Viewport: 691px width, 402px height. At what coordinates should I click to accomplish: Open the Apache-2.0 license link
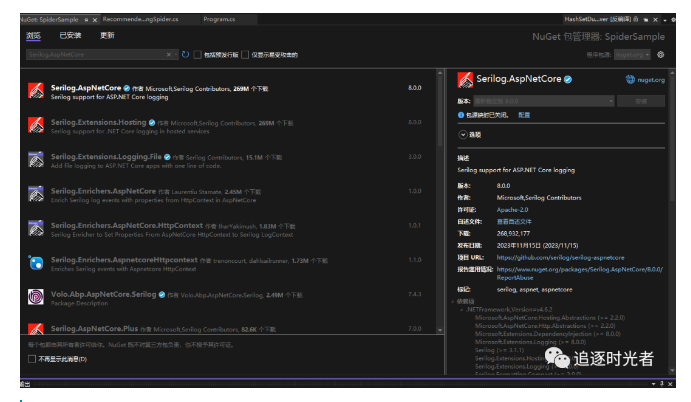[512, 210]
